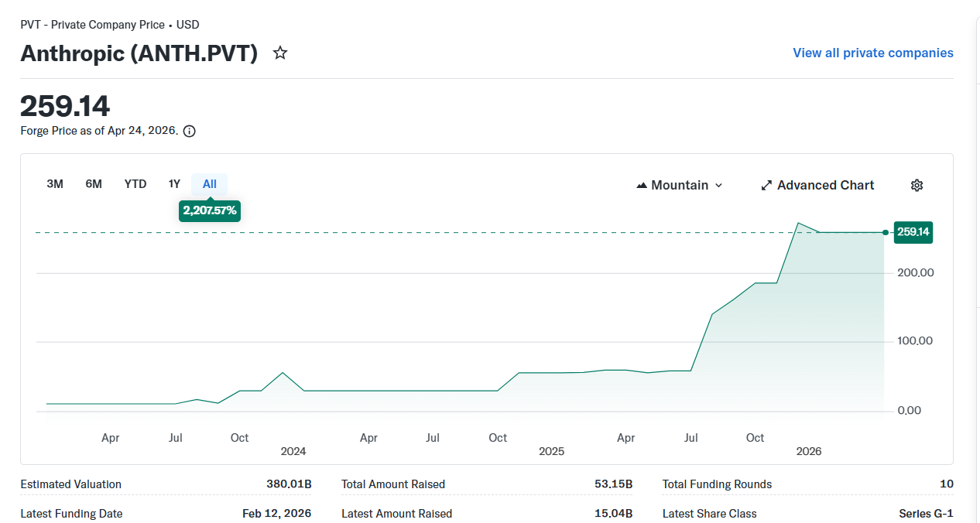Image resolution: width=980 pixels, height=523 pixels.
Task: Switch chart to YTD range
Action: pos(135,184)
